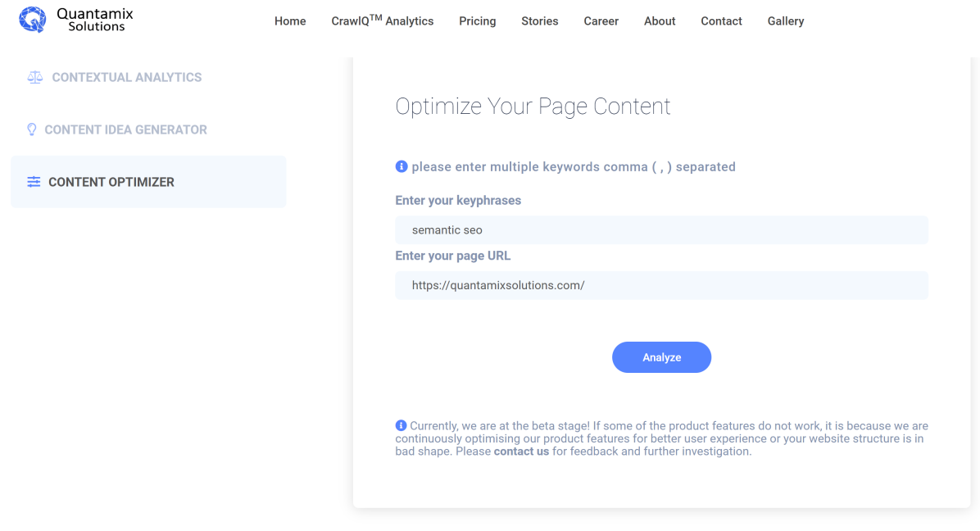Go to the Pricing page
Viewport: 980px width, 531px height.
click(478, 21)
